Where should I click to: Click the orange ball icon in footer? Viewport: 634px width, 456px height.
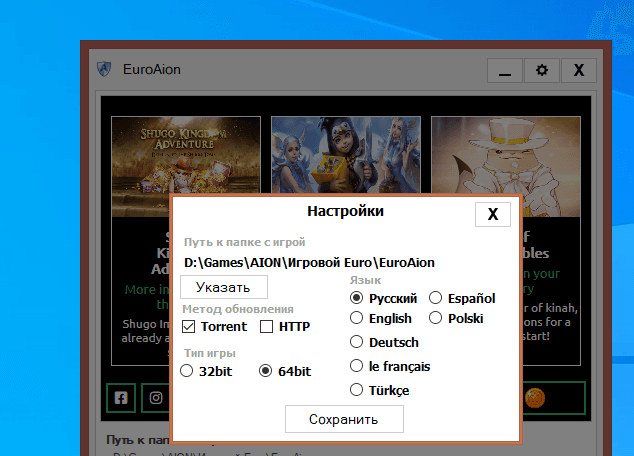(535, 396)
